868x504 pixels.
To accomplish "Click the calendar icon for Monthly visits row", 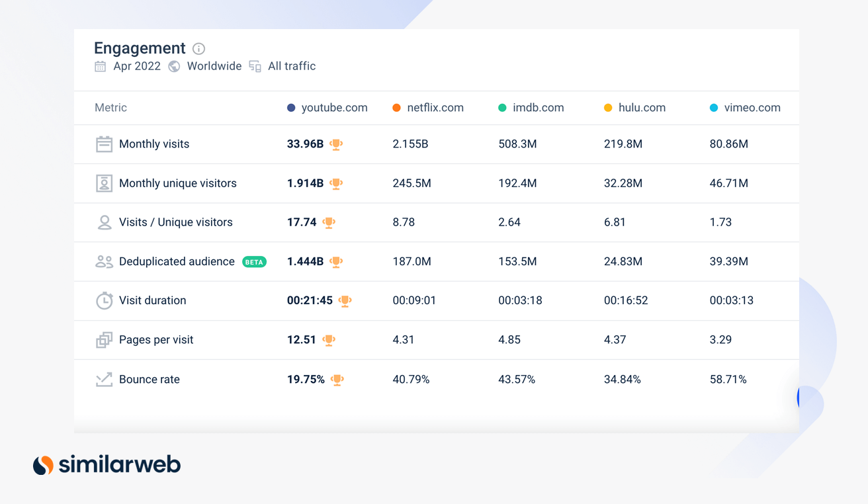I will 104,144.
